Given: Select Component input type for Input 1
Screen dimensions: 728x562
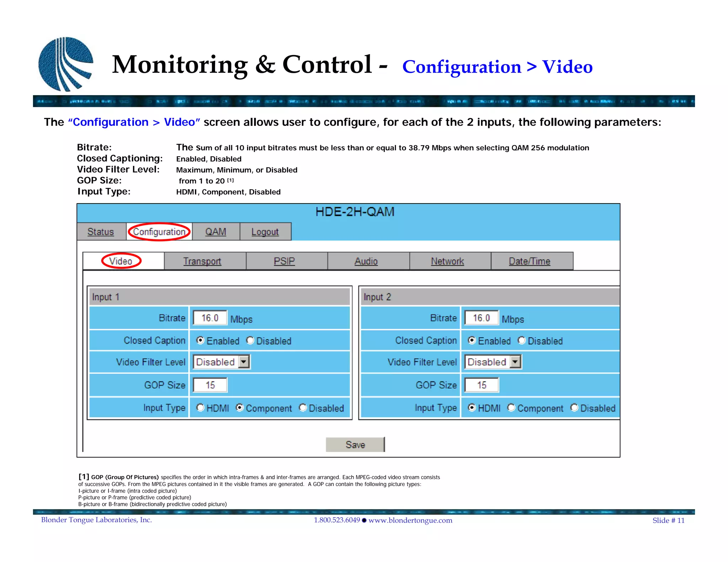Looking at the screenshot, I should pos(240,407).
